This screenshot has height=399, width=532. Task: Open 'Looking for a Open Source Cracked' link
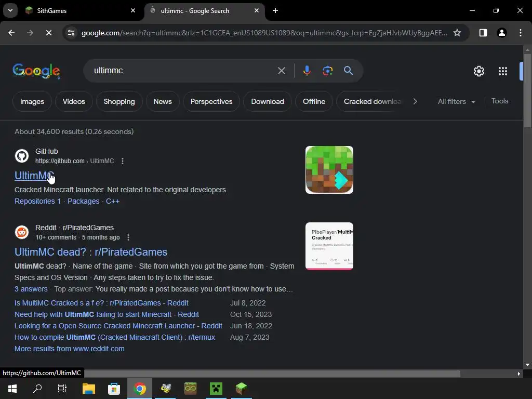118,326
